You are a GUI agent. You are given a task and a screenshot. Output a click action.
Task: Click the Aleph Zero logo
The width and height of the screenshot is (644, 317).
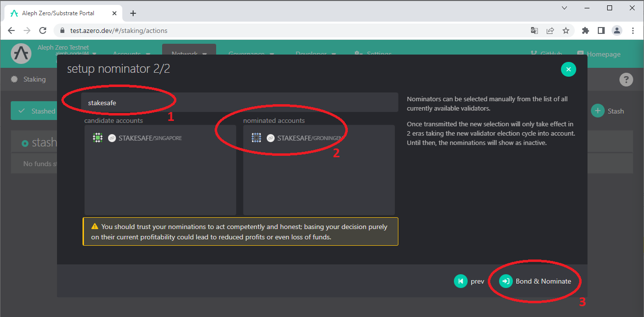pyautogui.click(x=21, y=54)
